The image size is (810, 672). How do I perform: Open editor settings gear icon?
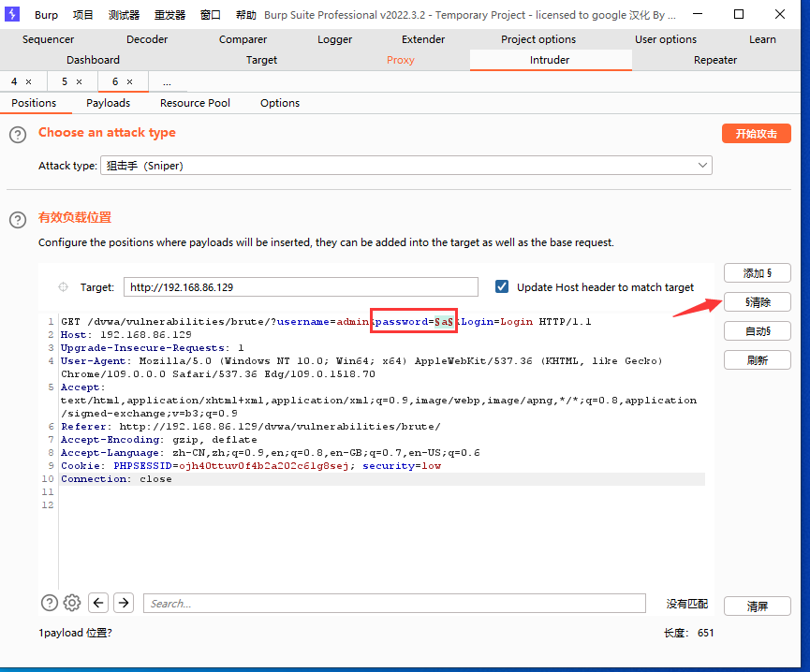point(72,603)
